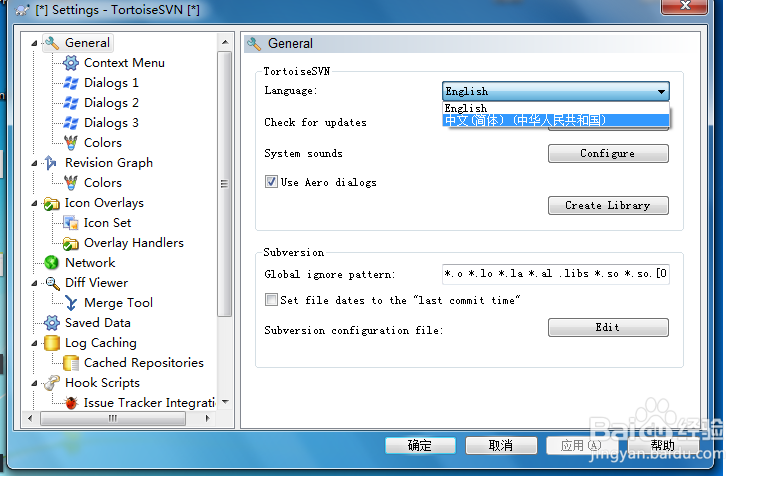This screenshot has height=480, width=768.
Task: Collapse the Log Caching tree node
Action: (x=34, y=343)
